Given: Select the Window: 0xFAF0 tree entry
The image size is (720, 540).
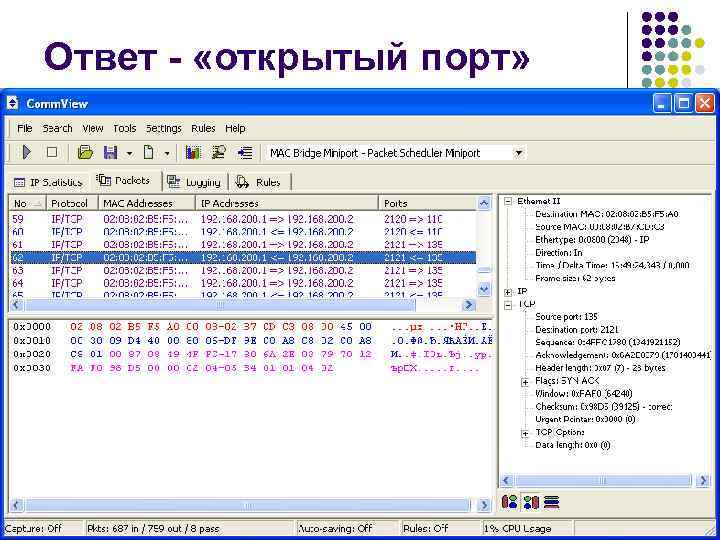Looking at the screenshot, I should pyautogui.click(x=584, y=394).
